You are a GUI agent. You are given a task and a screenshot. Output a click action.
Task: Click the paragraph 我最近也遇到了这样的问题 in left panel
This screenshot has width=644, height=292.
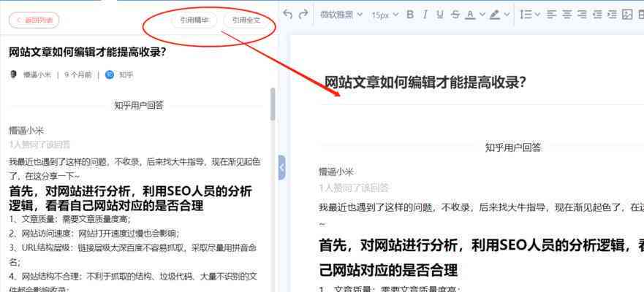(135, 168)
